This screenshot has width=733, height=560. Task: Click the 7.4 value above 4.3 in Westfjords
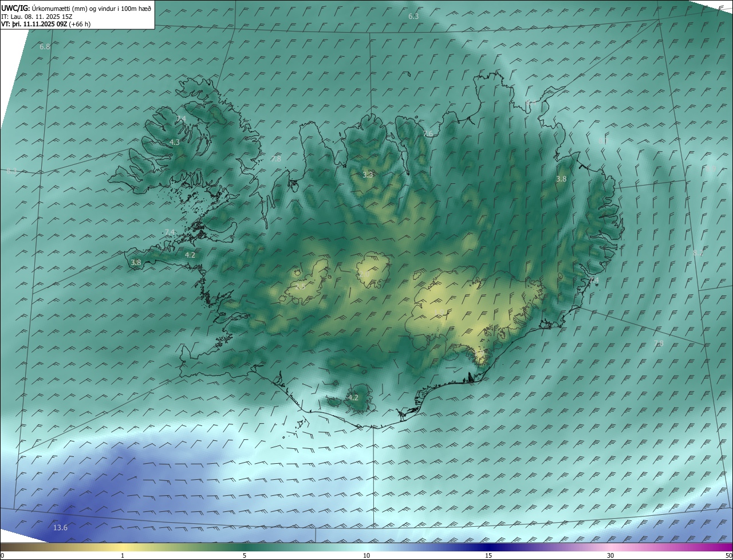[x=181, y=119]
